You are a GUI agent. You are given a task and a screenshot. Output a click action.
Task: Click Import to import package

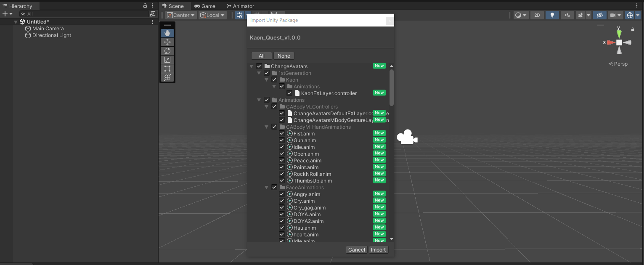[x=378, y=250]
